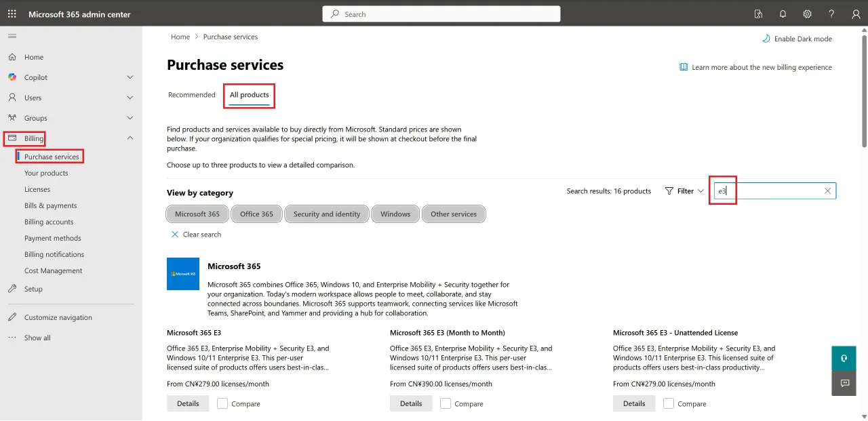Click the top Search field
Screen dimensions: 868x421
(441, 14)
